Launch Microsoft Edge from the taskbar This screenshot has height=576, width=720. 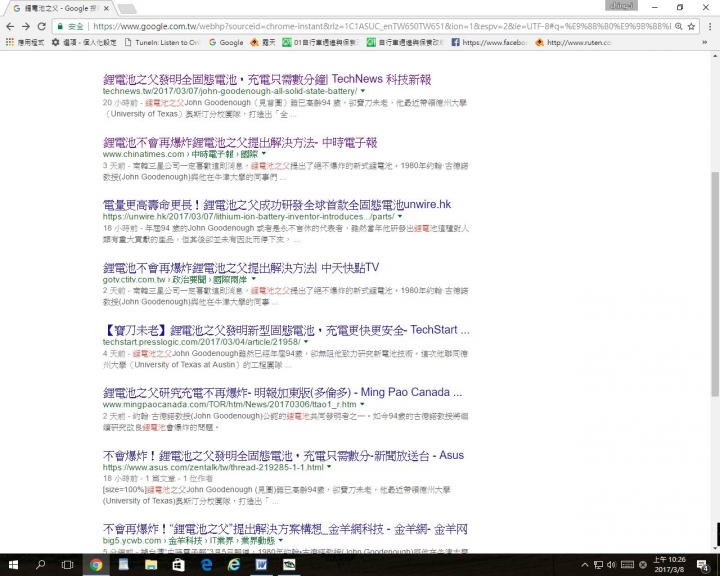(x=207, y=565)
